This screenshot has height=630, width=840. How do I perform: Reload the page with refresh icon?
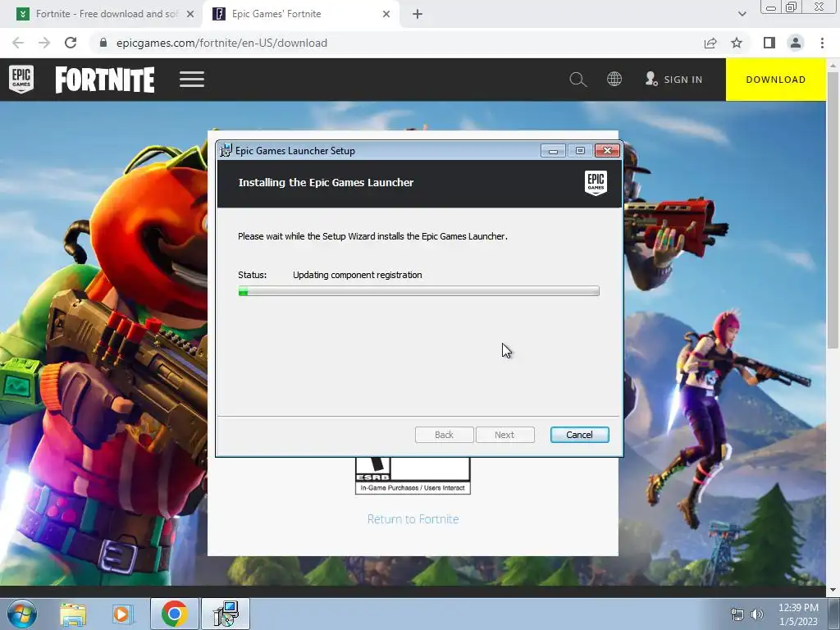pyautogui.click(x=71, y=43)
